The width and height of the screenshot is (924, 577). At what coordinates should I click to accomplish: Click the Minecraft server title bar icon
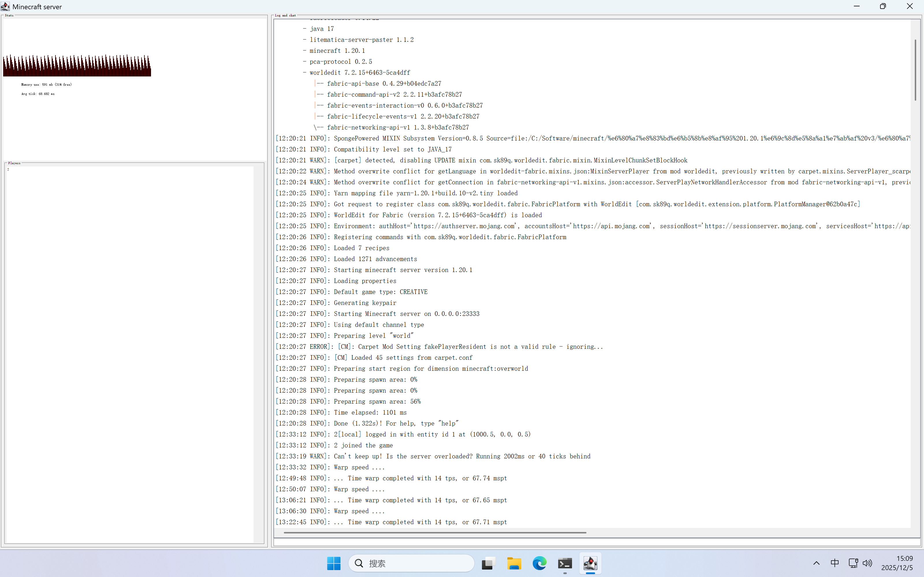5,6
